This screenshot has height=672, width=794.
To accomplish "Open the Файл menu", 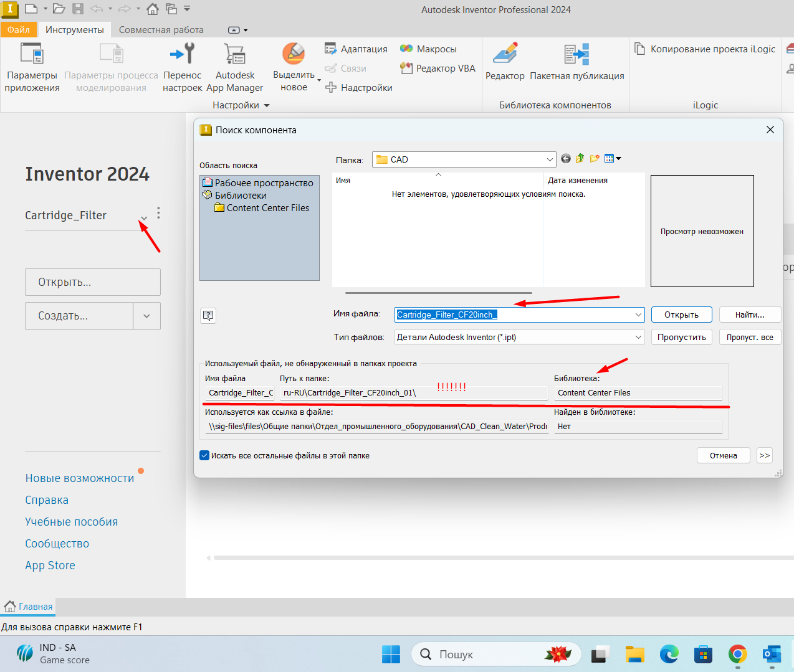I will (19, 29).
